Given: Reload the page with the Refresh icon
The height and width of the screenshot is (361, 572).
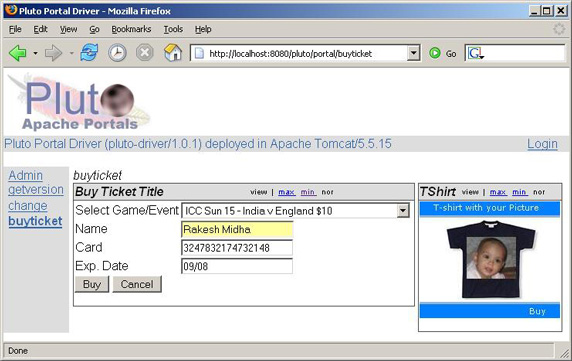Looking at the screenshot, I should 89,53.
